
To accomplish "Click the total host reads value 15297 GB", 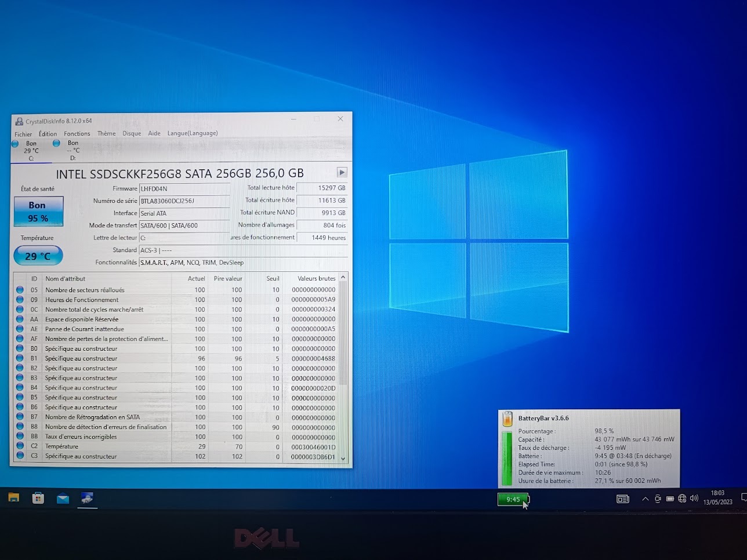I will click(x=322, y=188).
